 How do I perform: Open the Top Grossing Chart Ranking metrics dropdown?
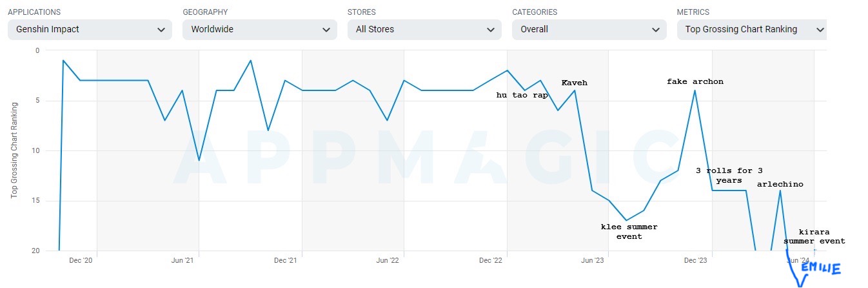coord(752,29)
